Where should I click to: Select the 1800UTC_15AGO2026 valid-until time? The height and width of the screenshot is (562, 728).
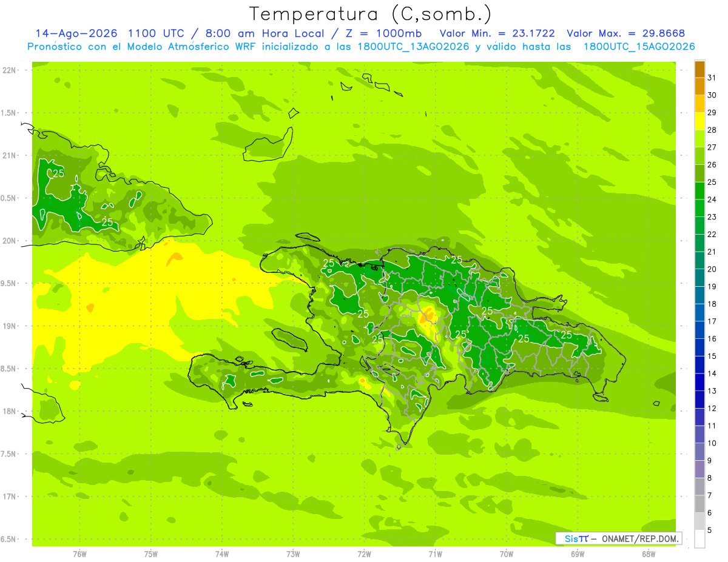[x=639, y=47]
